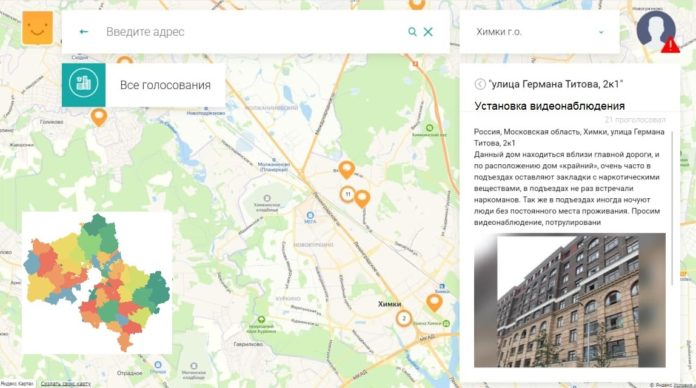Click the '21 проголосовал' vote count

pos(635,120)
